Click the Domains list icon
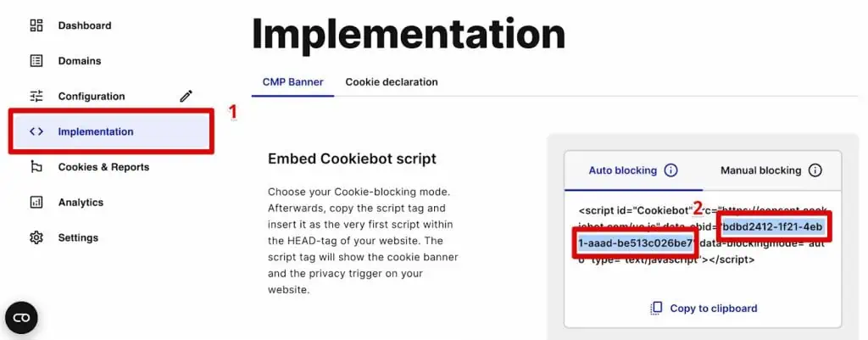 point(36,61)
